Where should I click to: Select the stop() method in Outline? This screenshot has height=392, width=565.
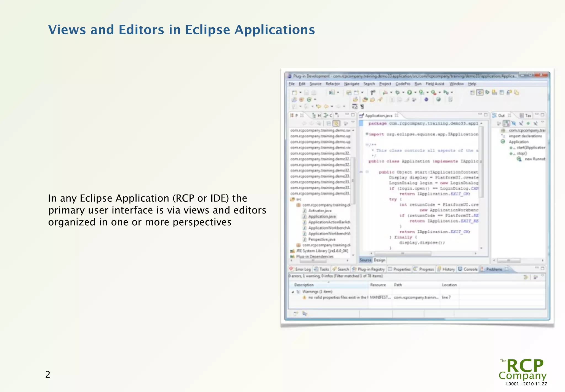pyautogui.click(x=518, y=153)
